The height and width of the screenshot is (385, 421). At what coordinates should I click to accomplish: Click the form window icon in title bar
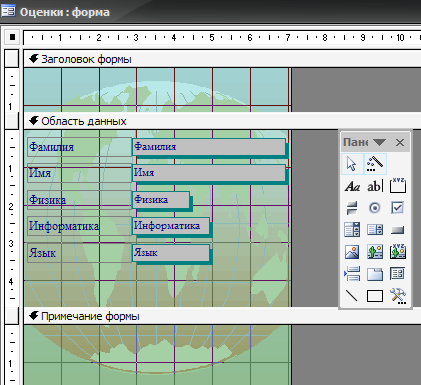[8, 11]
